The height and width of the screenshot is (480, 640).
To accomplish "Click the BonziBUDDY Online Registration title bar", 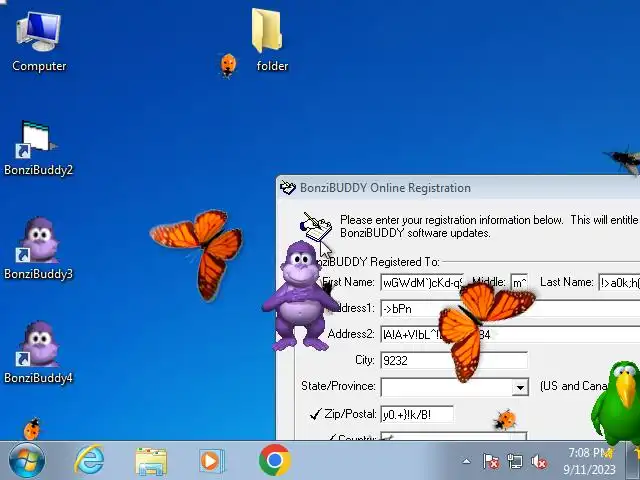I will 457,188.
